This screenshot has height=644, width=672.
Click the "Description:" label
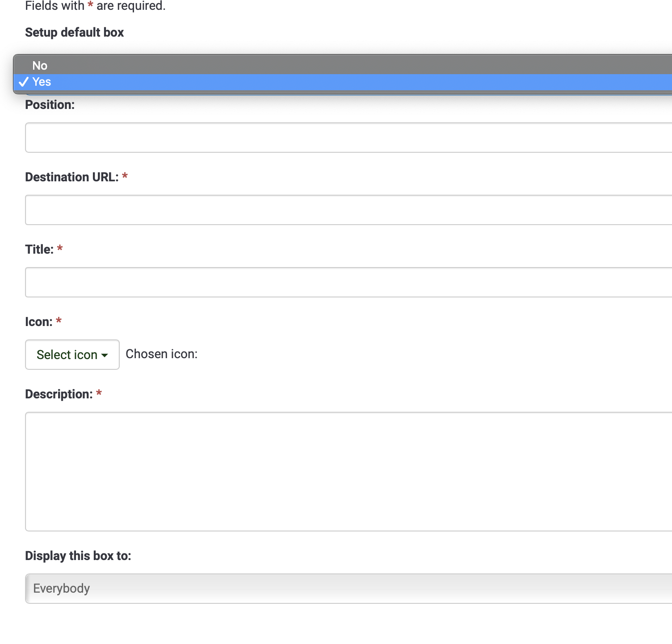(59, 394)
